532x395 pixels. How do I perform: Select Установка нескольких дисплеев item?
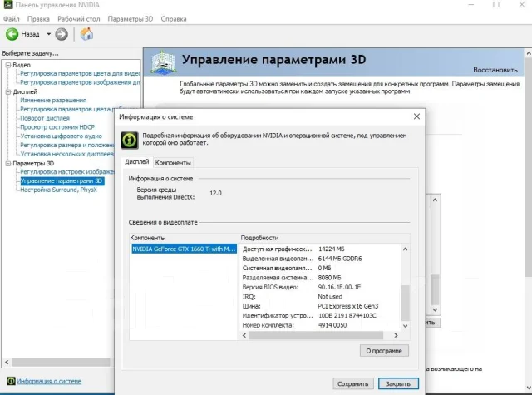[x=66, y=154]
